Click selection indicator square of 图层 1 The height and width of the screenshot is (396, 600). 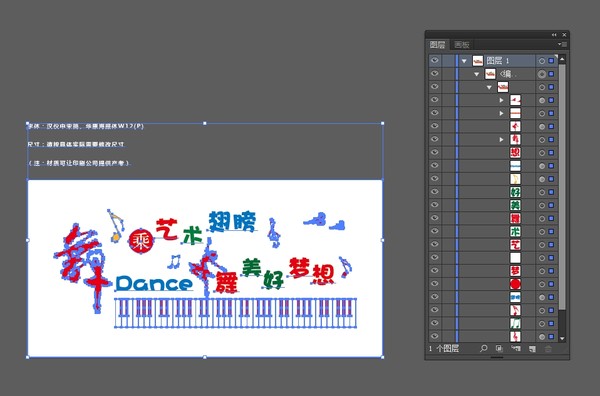coord(551,61)
